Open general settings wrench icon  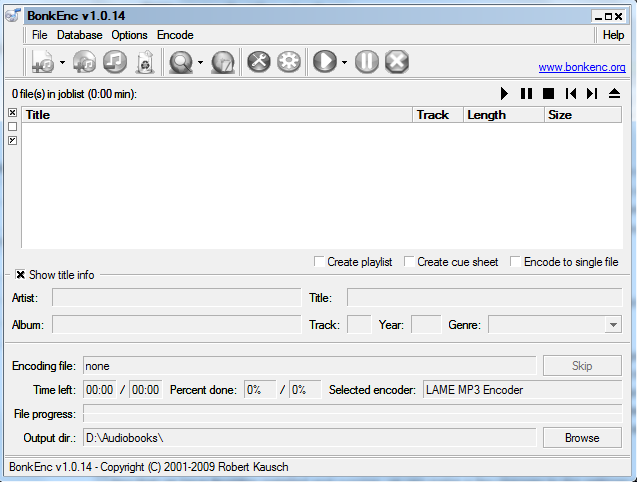click(259, 62)
